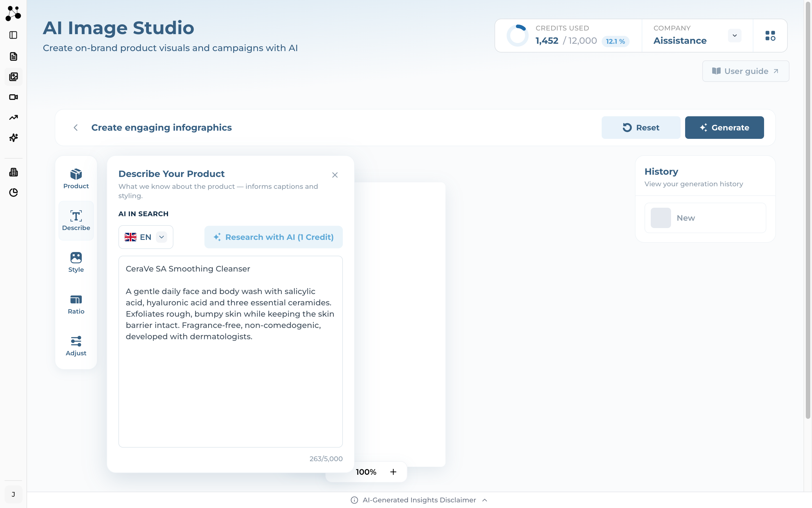
Task: Click the 263/5,000 character count
Action: pos(326,459)
